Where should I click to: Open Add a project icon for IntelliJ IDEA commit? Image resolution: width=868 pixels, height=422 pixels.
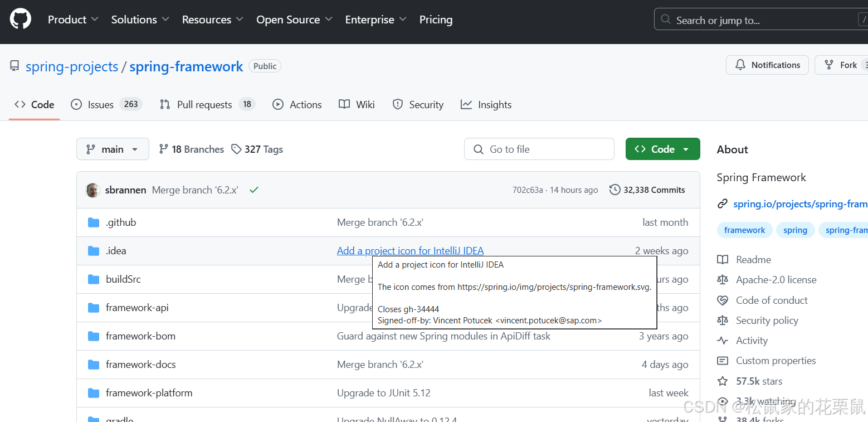(410, 251)
